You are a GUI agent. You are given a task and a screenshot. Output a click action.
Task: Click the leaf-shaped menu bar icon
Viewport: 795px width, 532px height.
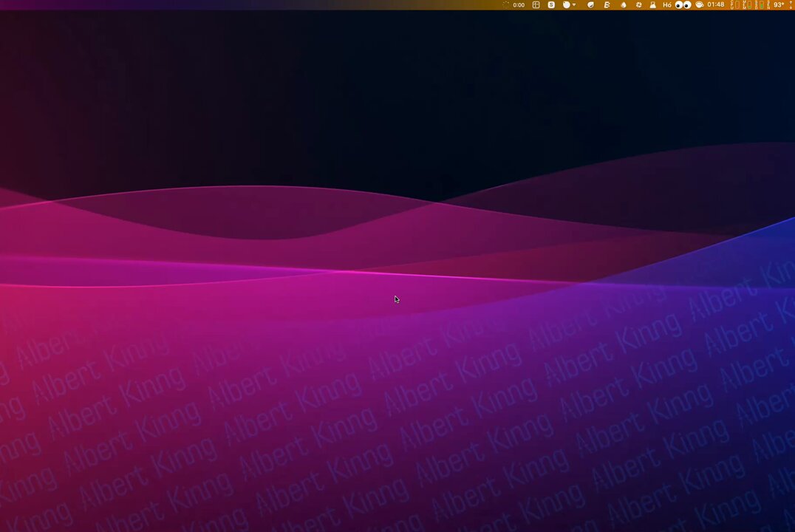point(590,5)
